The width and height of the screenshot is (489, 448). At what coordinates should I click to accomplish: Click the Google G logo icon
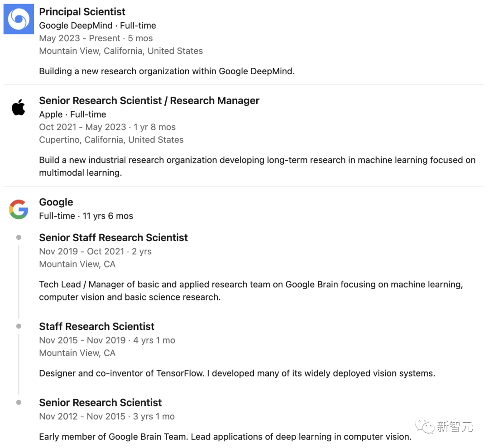click(19, 209)
